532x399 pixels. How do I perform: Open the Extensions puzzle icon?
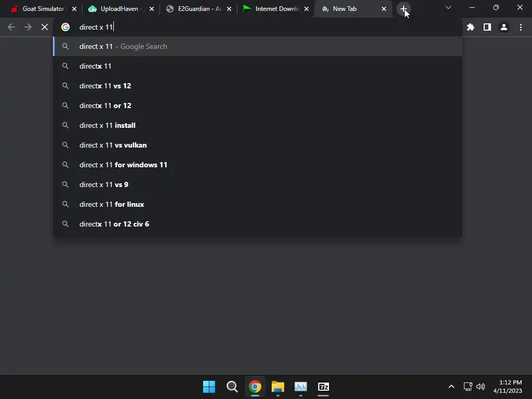pyautogui.click(x=471, y=27)
